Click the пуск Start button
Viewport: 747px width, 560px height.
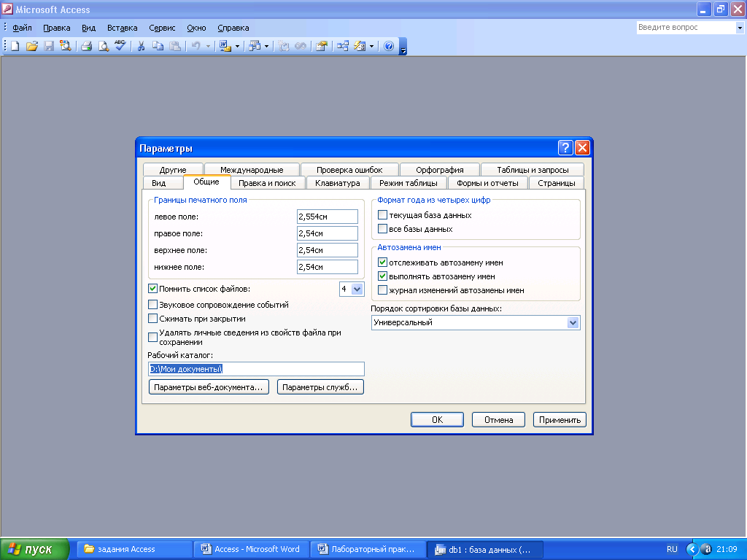(34, 549)
